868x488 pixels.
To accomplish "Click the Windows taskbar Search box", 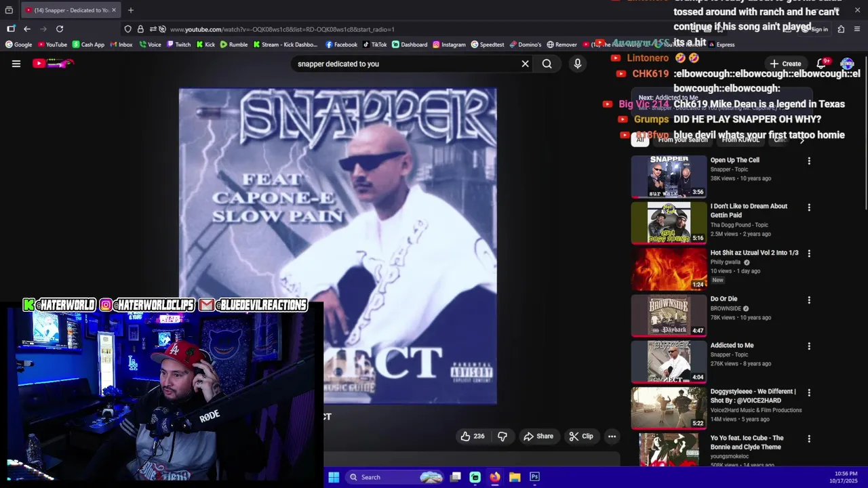I will [x=395, y=477].
